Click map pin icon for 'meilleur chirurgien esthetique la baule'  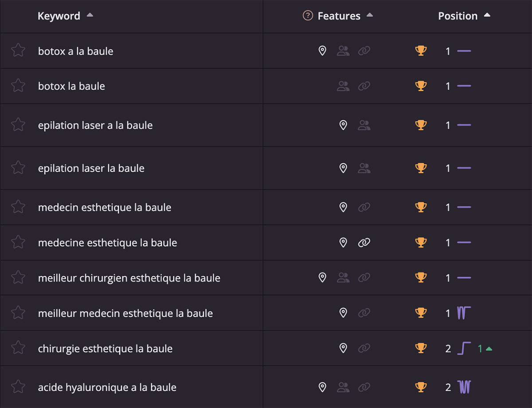coord(323,278)
